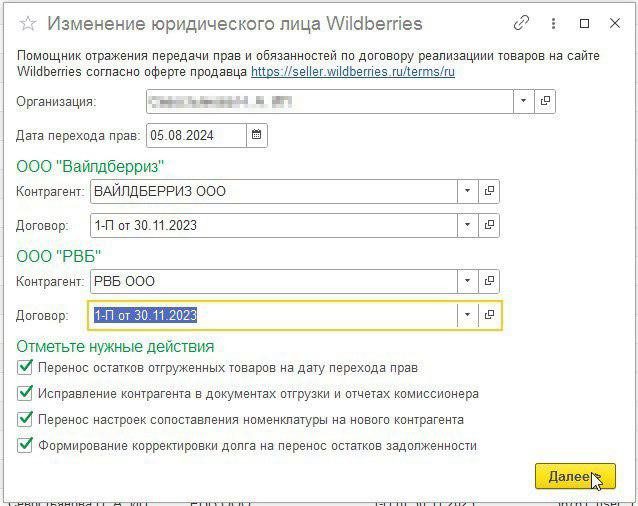Open the three-dot more options menu
This screenshot has width=638, height=506.
[553, 23]
